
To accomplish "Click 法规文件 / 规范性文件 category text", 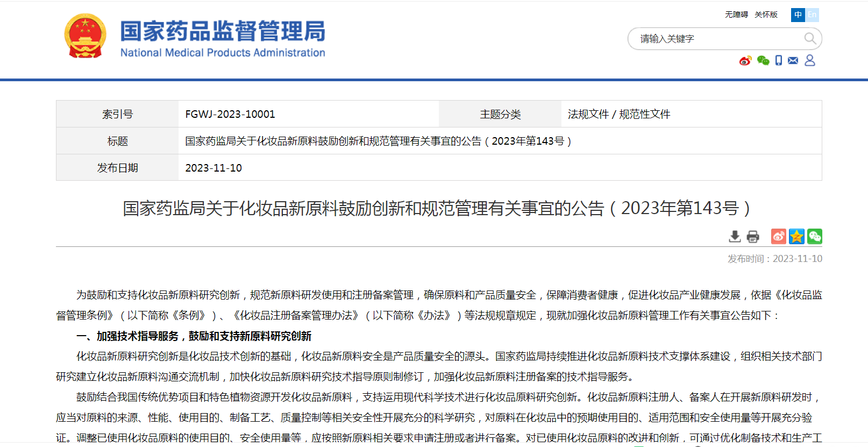I will pos(619,114).
